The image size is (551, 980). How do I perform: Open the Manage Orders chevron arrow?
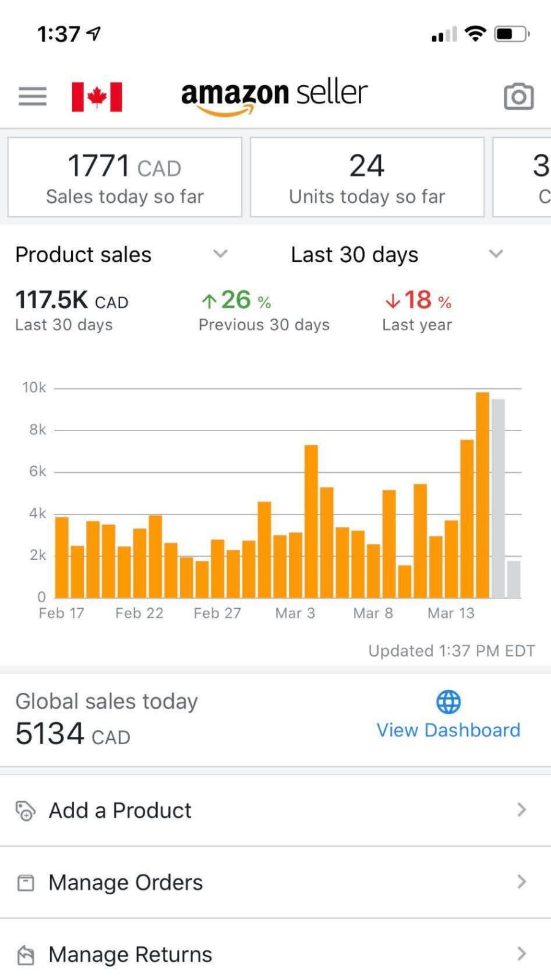[x=521, y=882]
